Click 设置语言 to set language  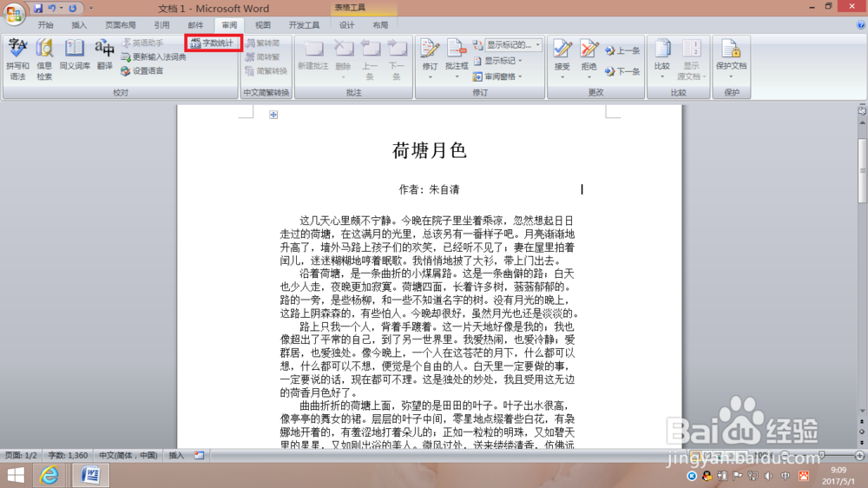coord(142,71)
